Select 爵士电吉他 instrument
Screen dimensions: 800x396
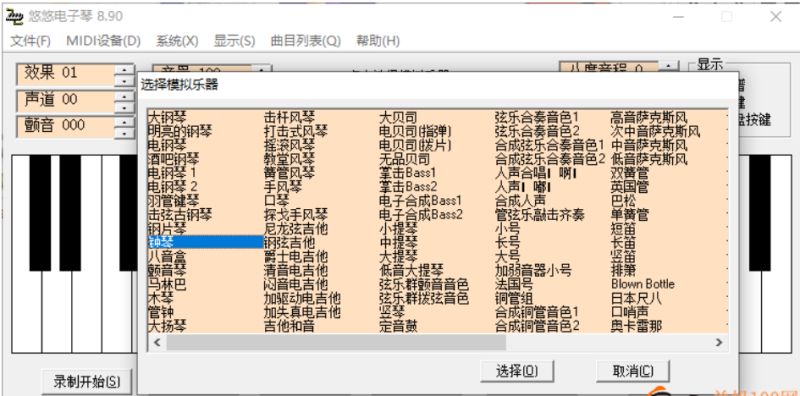point(296,256)
